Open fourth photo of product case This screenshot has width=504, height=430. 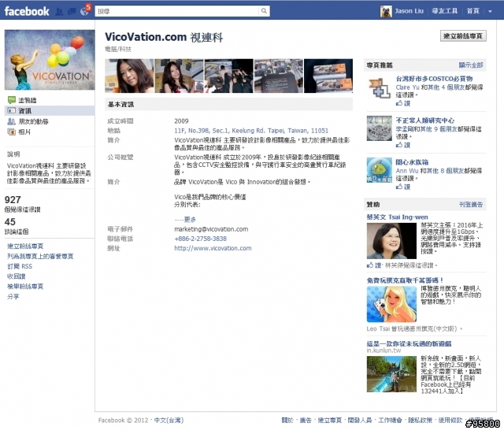tap(279, 76)
